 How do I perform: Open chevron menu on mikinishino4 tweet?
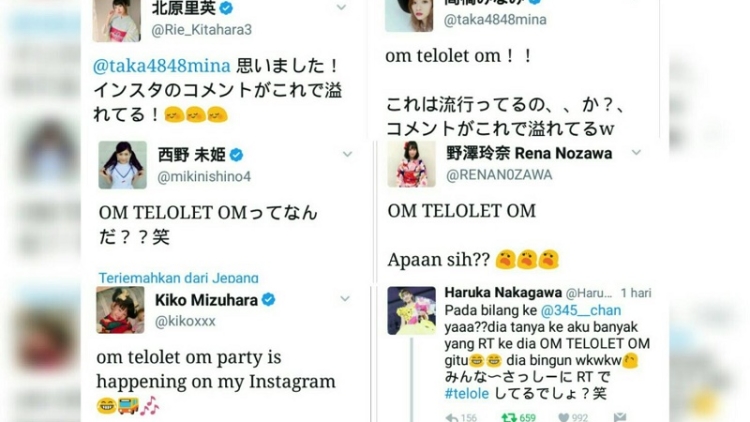pyautogui.click(x=347, y=154)
